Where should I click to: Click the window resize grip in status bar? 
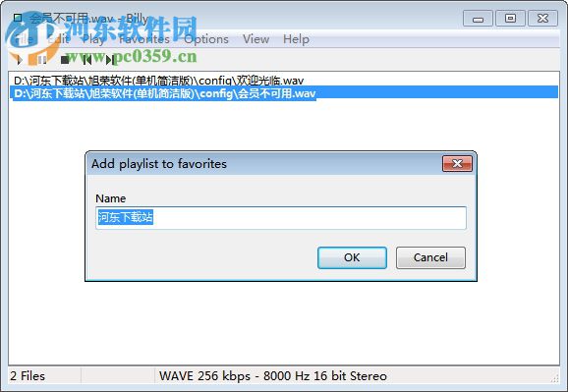point(554,378)
